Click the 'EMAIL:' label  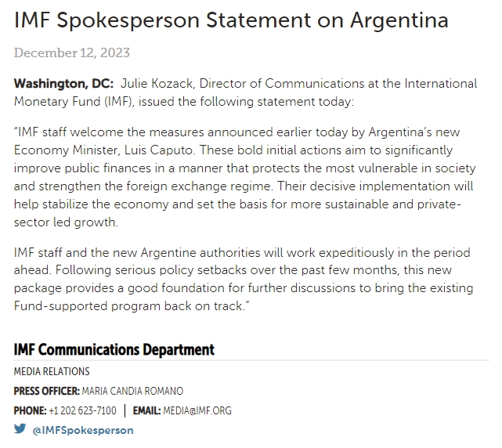146,410
